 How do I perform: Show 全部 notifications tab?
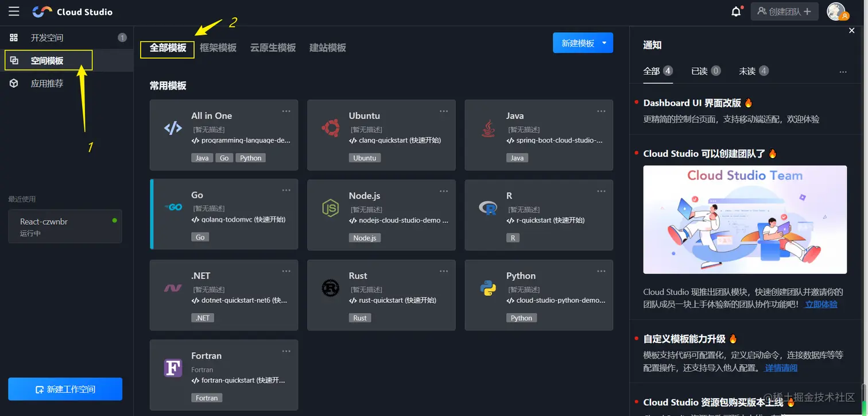(x=658, y=71)
